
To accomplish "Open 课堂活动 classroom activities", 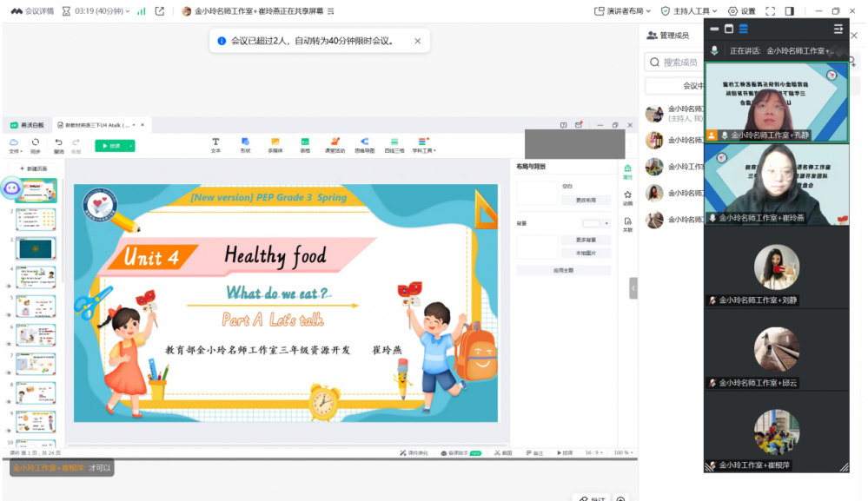I will click(335, 145).
